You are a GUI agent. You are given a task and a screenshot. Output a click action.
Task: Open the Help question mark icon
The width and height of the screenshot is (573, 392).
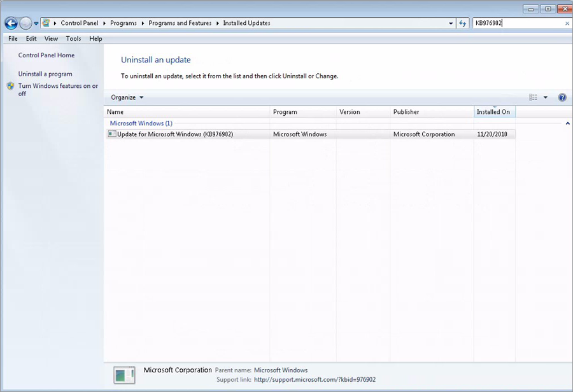click(x=562, y=97)
